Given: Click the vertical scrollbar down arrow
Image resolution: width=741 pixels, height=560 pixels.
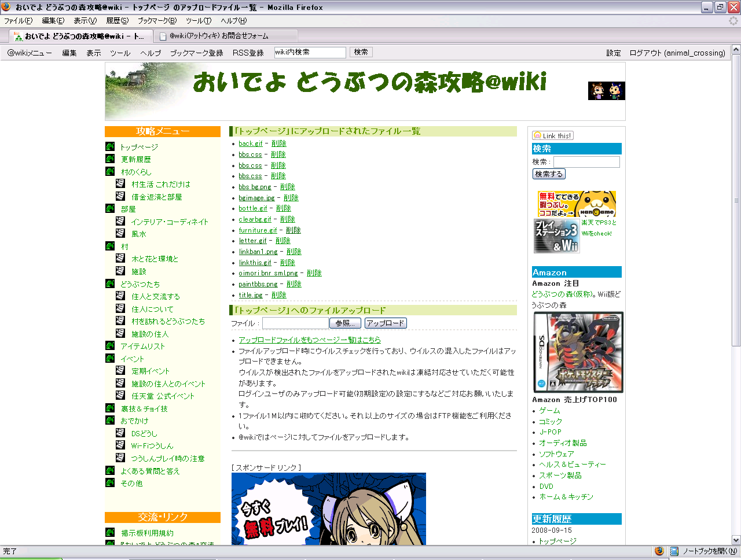Looking at the screenshot, I should pos(736,540).
